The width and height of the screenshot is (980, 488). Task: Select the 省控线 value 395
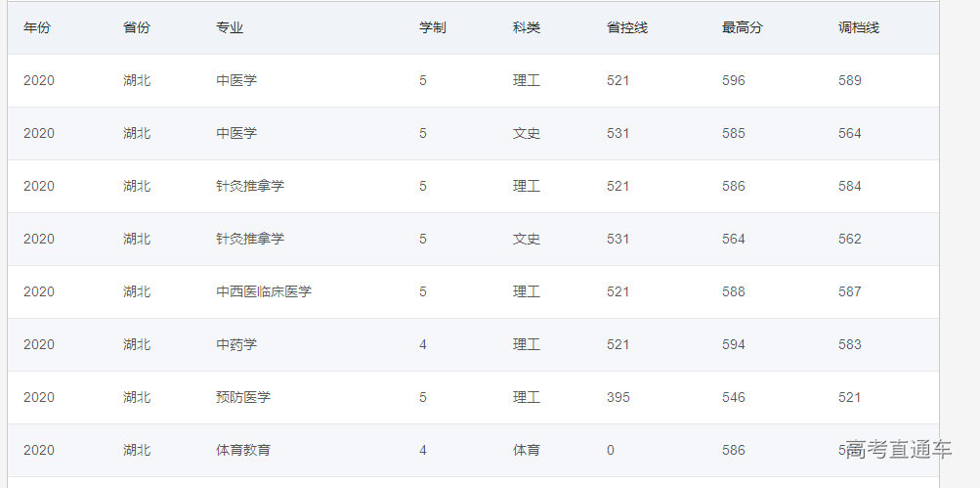click(x=618, y=397)
